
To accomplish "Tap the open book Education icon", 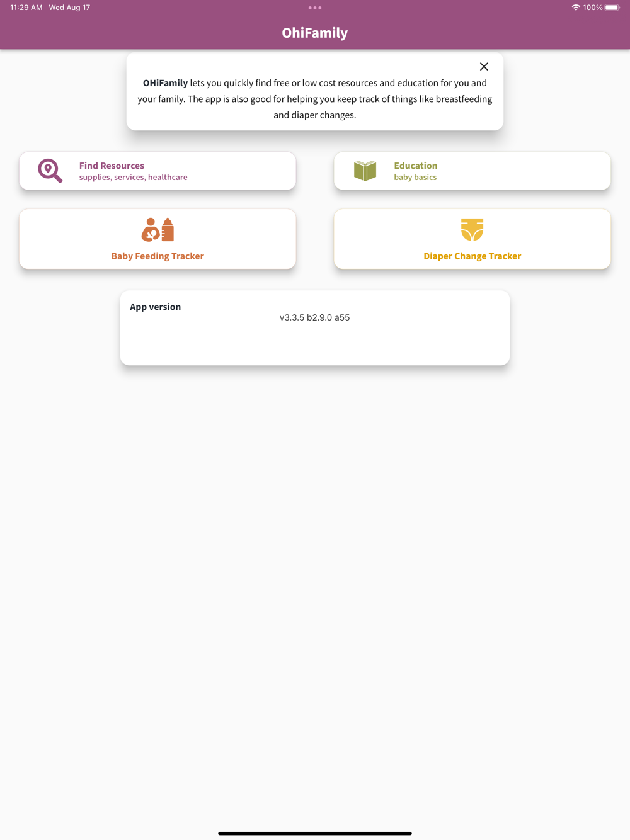I will coord(365,171).
